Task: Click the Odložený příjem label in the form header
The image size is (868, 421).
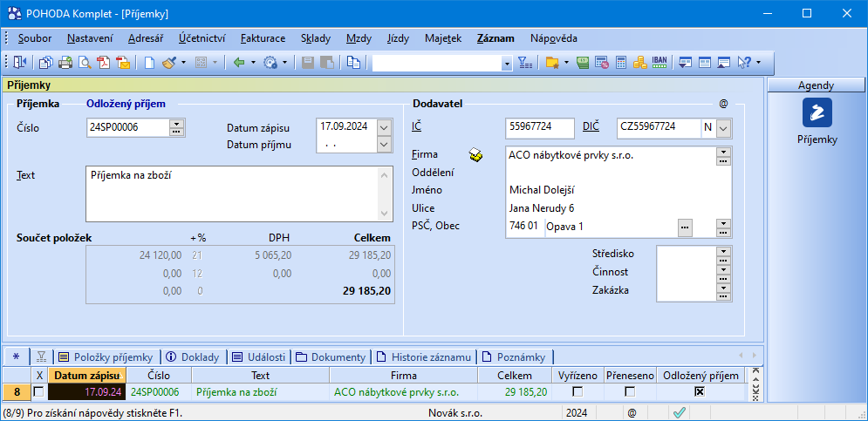Action: pyautogui.click(x=126, y=104)
